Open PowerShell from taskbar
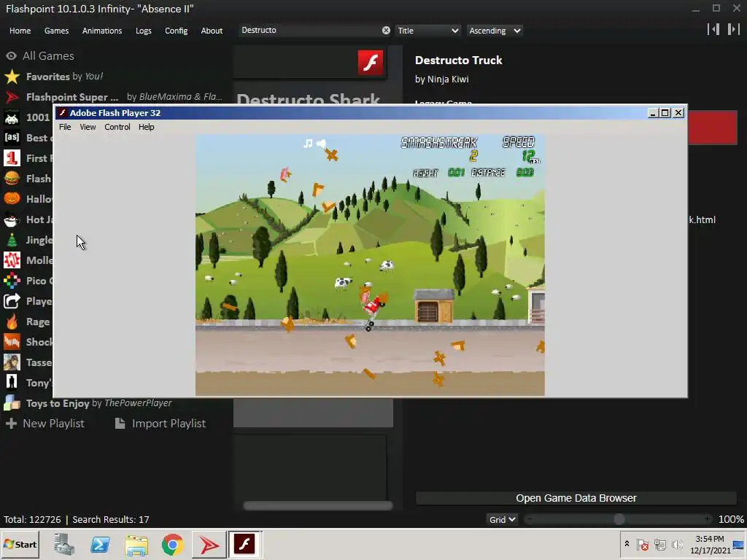This screenshot has width=747, height=560. (100, 544)
